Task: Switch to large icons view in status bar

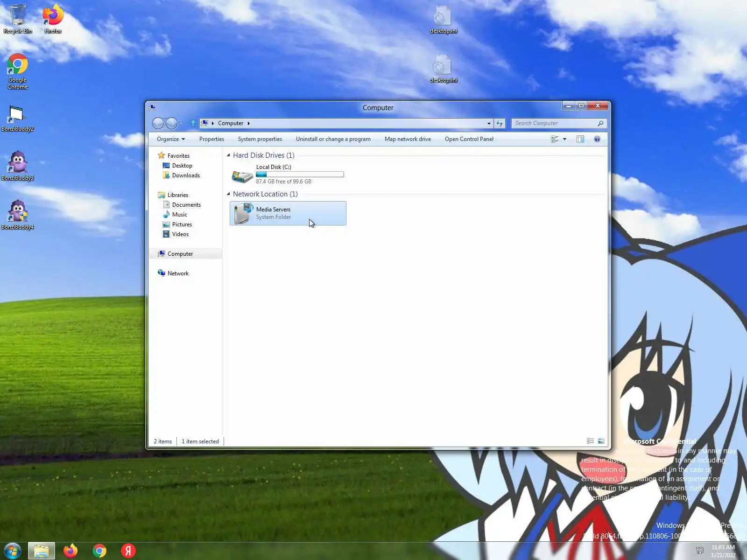Action: tap(601, 441)
